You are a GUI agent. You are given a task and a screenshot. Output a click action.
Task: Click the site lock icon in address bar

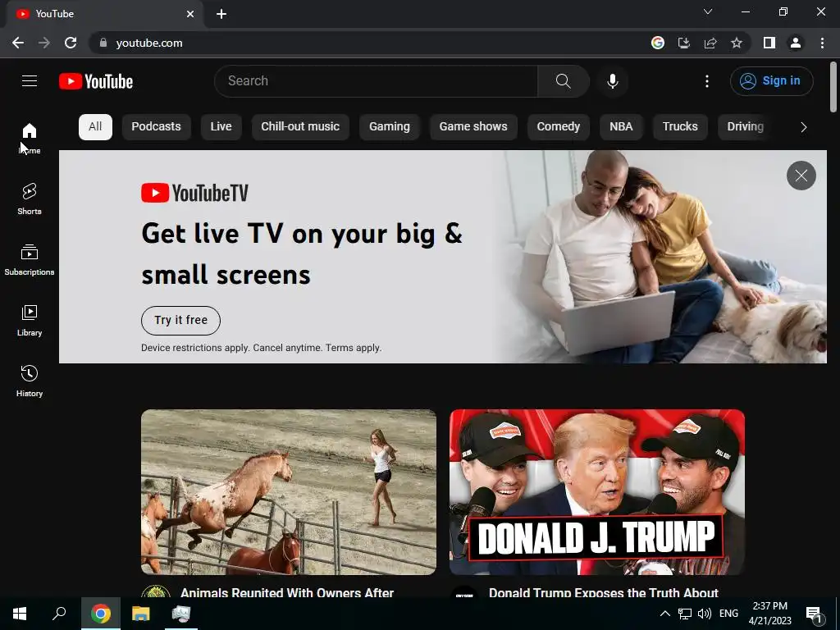coord(103,43)
